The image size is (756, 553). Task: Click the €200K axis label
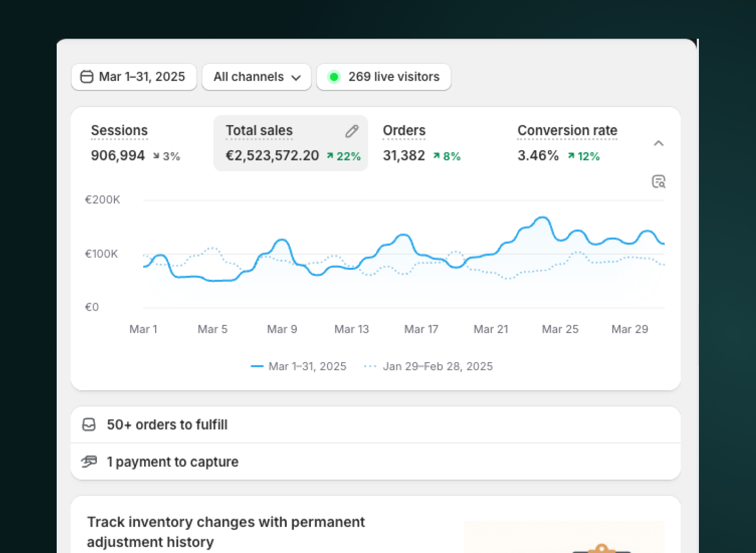[103, 200]
